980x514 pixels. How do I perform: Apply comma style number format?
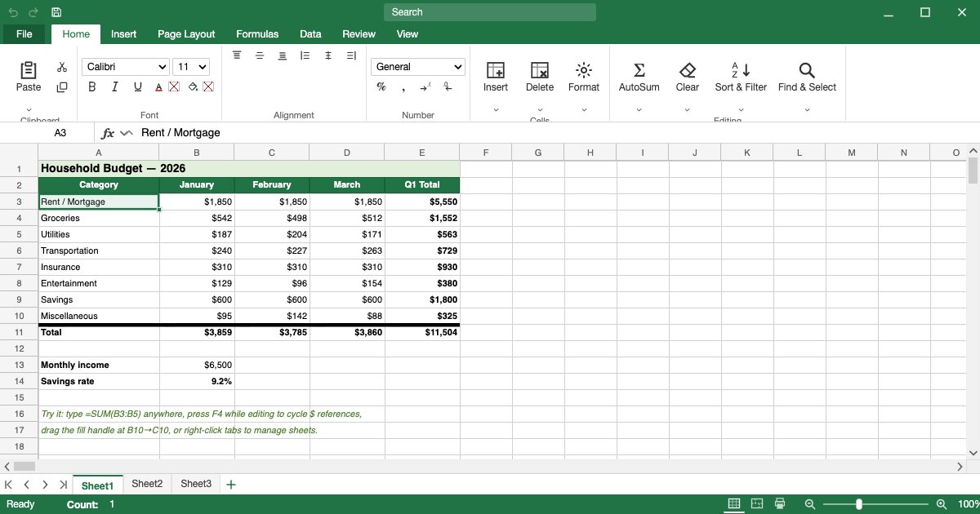[403, 87]
